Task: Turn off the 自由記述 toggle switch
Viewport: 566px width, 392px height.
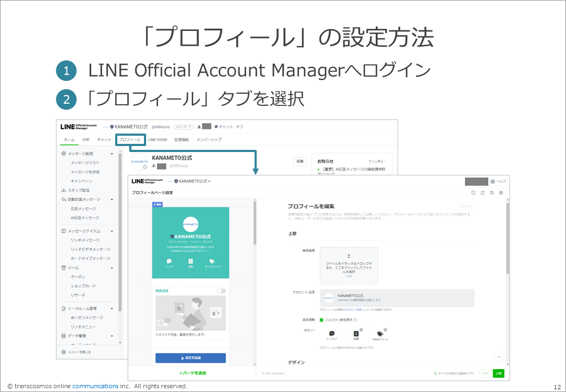Action: 222,290
